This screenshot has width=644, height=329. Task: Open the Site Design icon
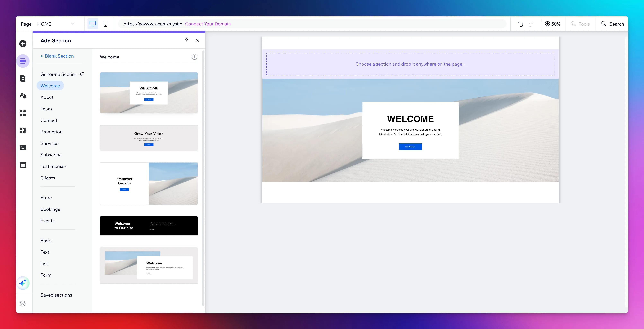tap(23, 96)
